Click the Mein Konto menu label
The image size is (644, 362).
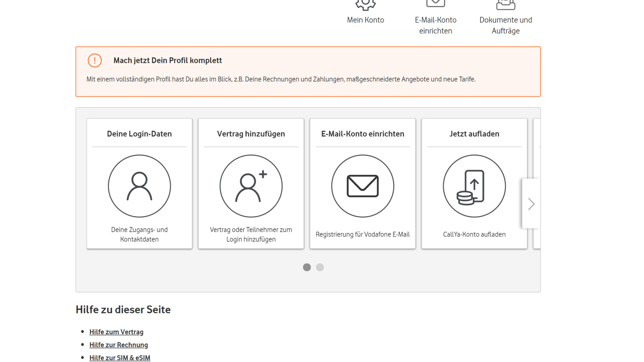tap(365, 20)
